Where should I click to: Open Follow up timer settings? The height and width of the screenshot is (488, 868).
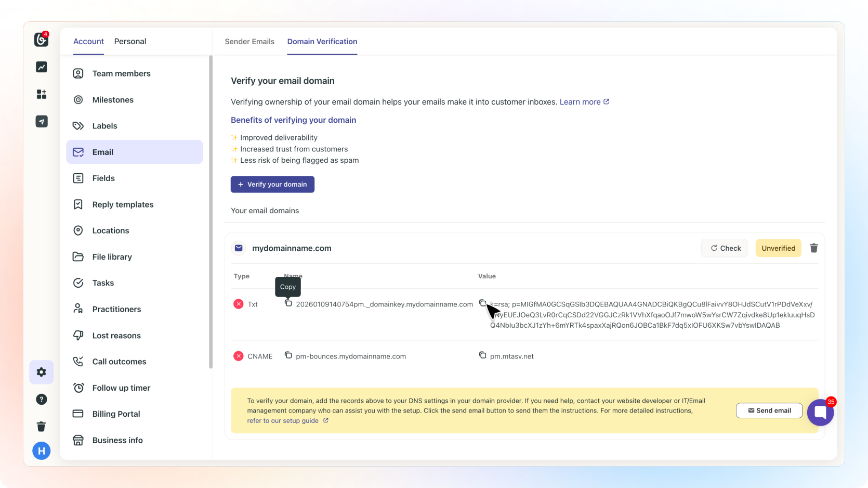point(134,388)
